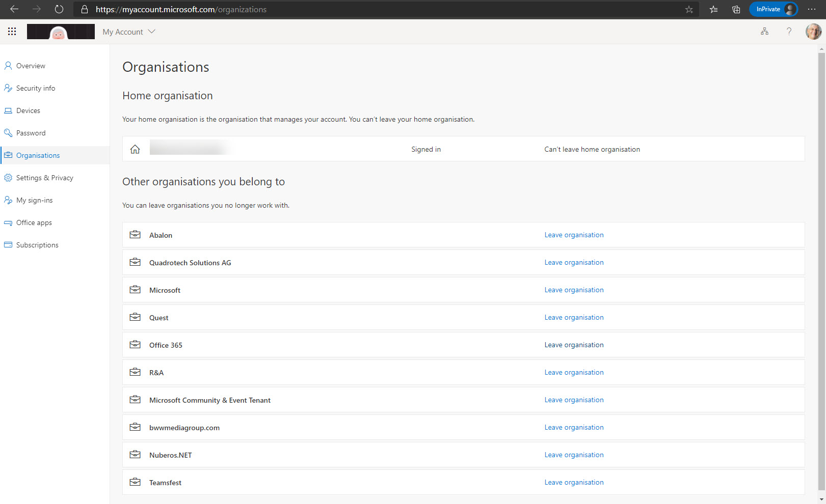Viewport: 826px width, 504px height.
Task: Click the 'Teamsfest' organisation name
Action: 165,483
